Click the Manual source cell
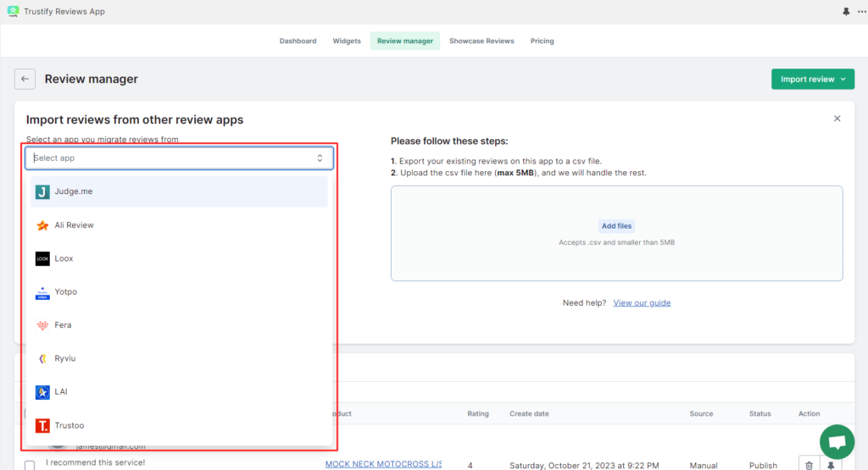This screenshot has height=470, width=868. [703, 466]
